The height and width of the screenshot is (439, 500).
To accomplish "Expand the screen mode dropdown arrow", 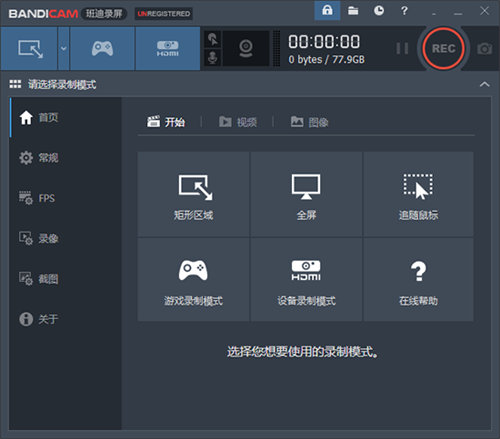I will (64, 49).
